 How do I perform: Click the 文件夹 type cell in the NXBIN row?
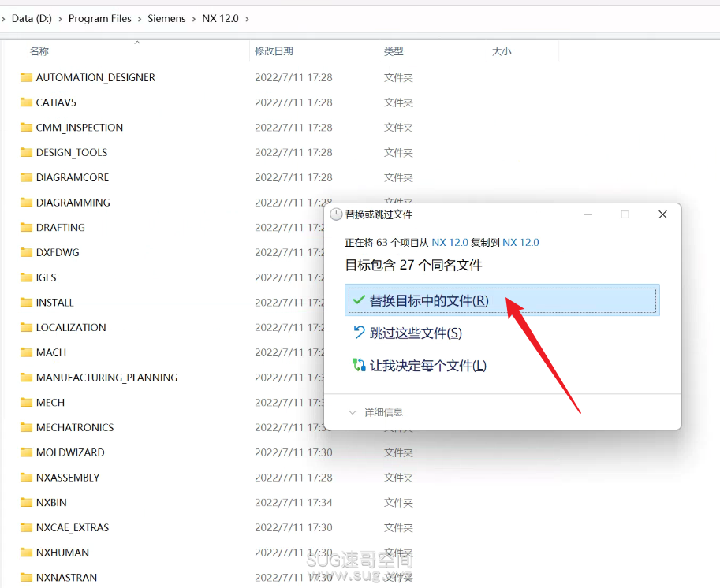pos(398,503)
